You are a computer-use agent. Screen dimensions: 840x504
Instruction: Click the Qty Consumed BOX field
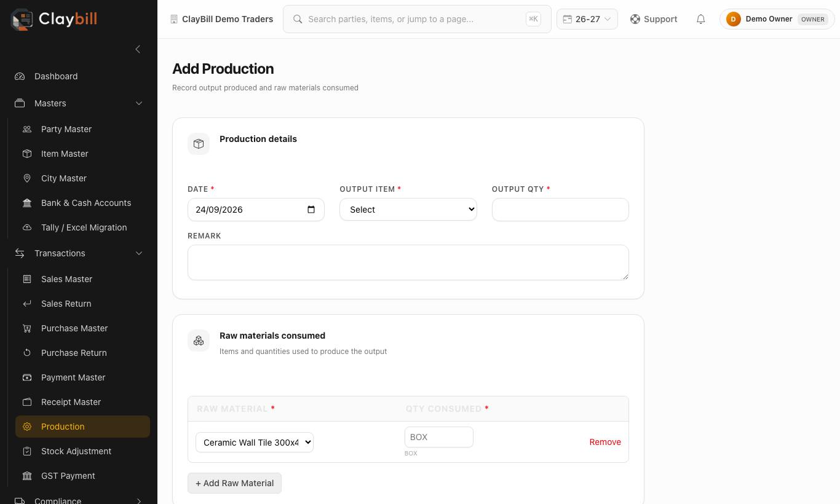[x=439, y=437]
